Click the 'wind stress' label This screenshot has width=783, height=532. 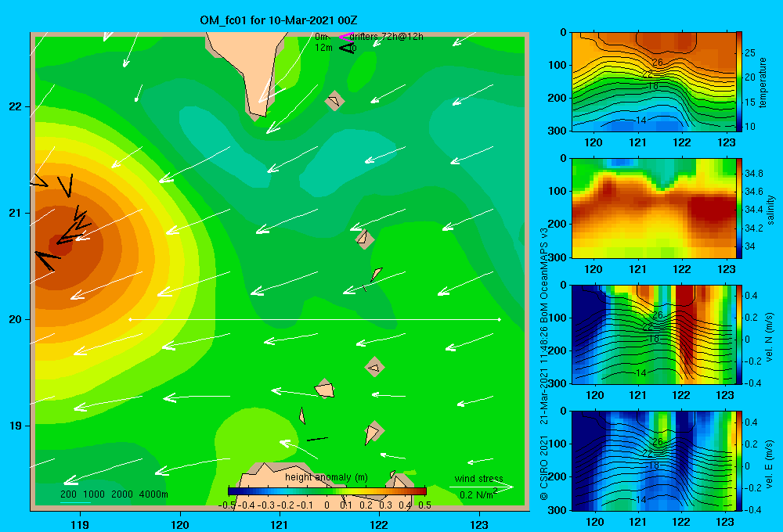tap(479, 479)
